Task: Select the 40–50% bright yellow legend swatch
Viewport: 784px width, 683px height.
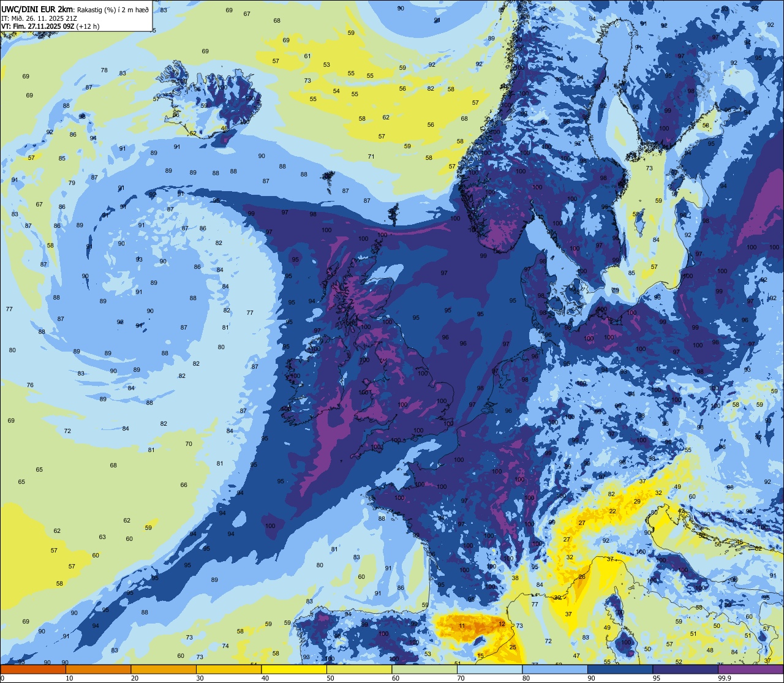Action: (294, 668)
